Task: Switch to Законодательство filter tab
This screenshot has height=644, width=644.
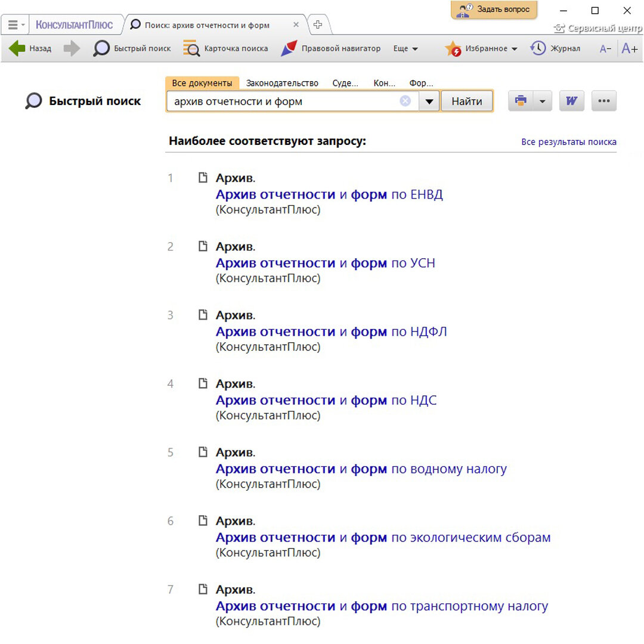Action: point(282,83)
